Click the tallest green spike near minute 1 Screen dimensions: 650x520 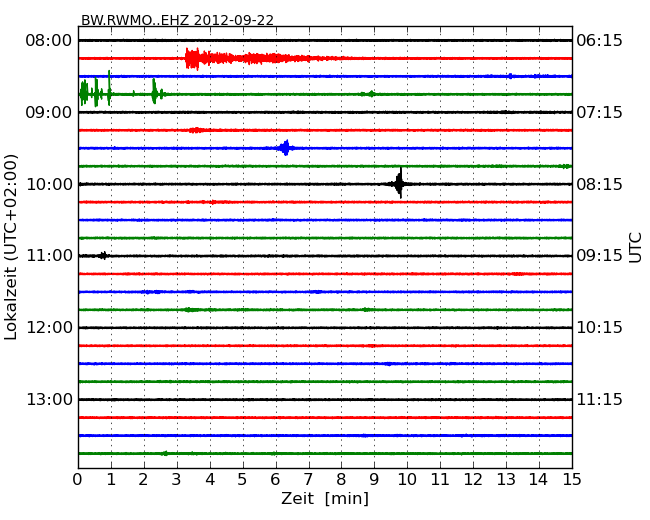[x=109, y=88]
